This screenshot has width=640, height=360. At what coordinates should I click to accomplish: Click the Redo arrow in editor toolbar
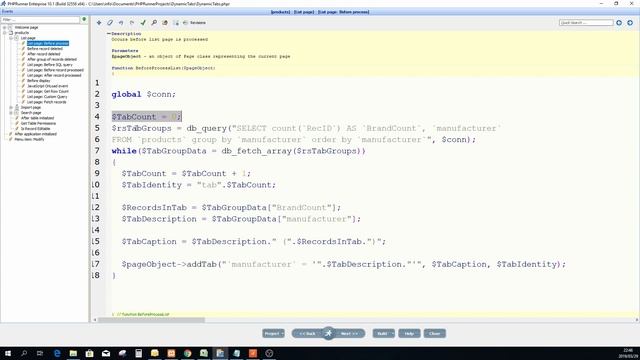click(132, 23)
